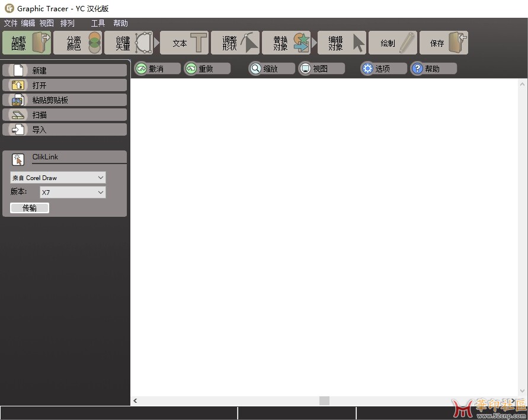Screen dimensions: 528x420
Task: Select the 文本 (Text) tool
Action: [184, 43]
